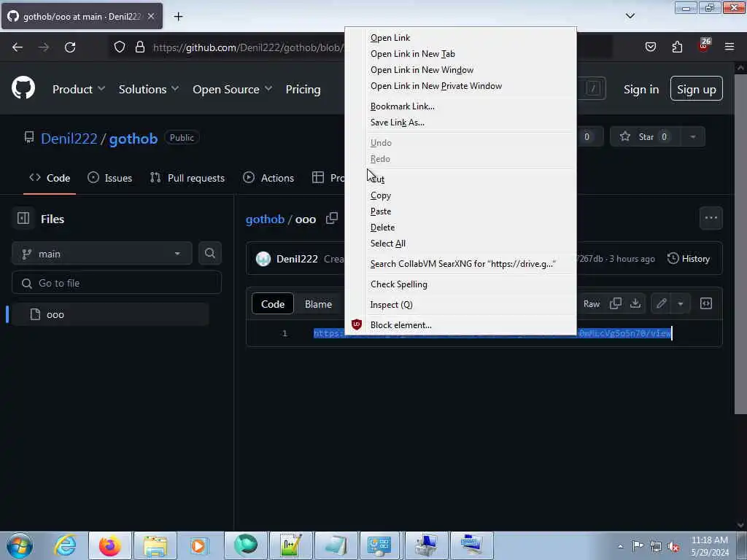Image resolution: width=747 pixels, height=560 pixels.
Task: Open the symbols pane icon
Action: click(x=706, y=303)
